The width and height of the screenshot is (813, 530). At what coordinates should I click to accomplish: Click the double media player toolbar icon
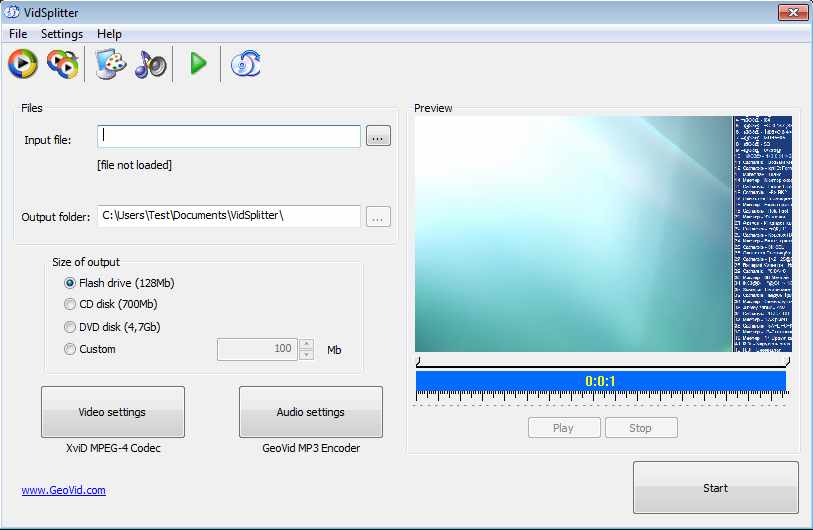coord(62,64)
